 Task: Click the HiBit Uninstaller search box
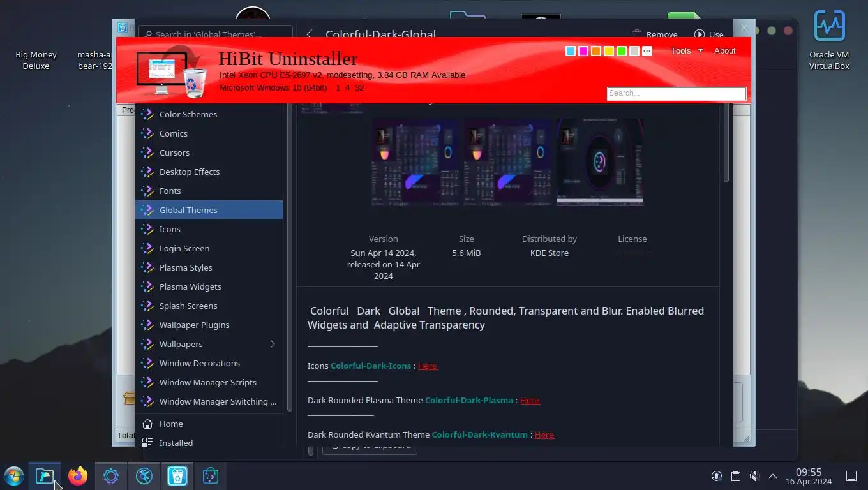click(x=677, y=93)
